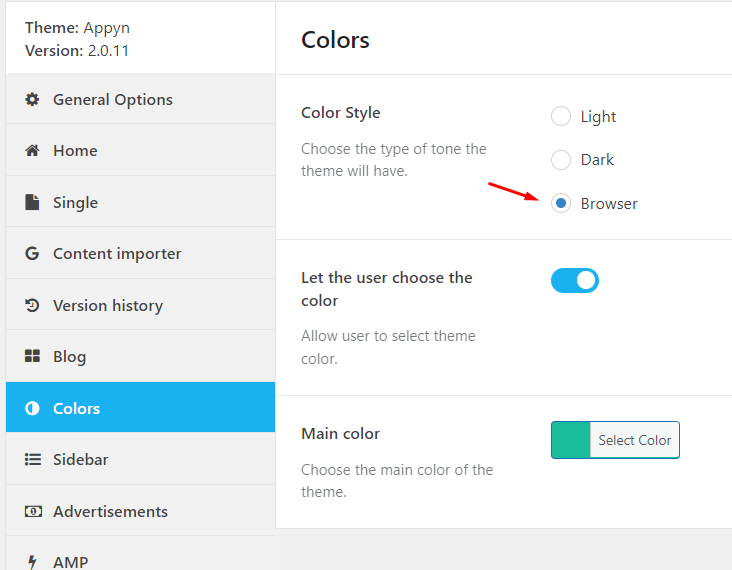The image size is (732, 570).
Task: Open the Blog settings tab
Action: click(141, 356)
